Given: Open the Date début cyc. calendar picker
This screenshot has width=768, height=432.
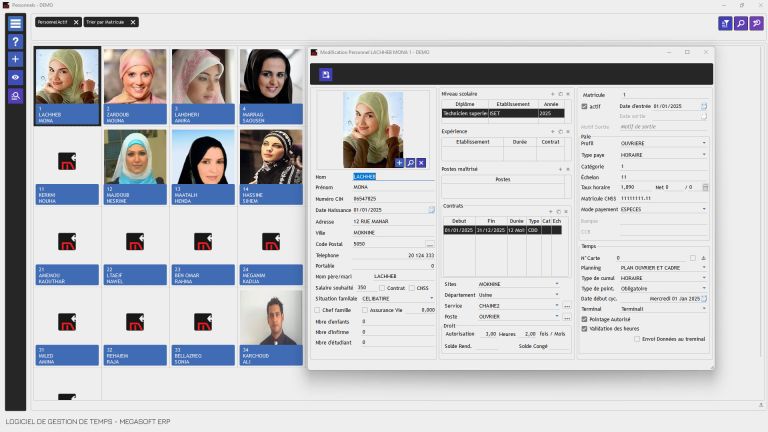Looking at the screenshot, I should pyautogui.click(x=704, y=298).
